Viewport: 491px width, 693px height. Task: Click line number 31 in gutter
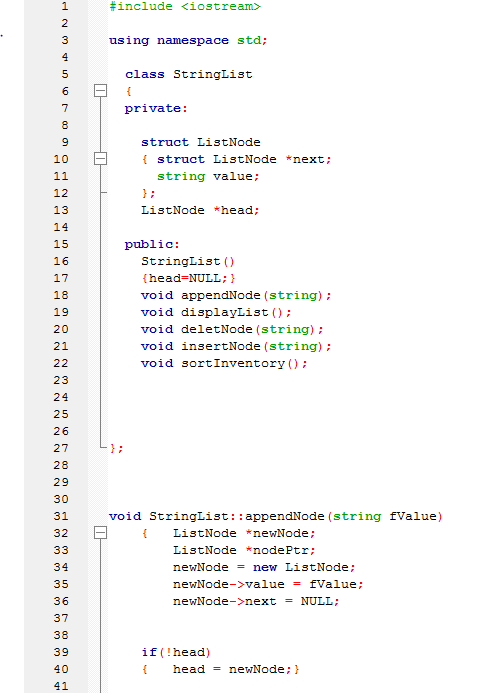[x=61, y=516]
